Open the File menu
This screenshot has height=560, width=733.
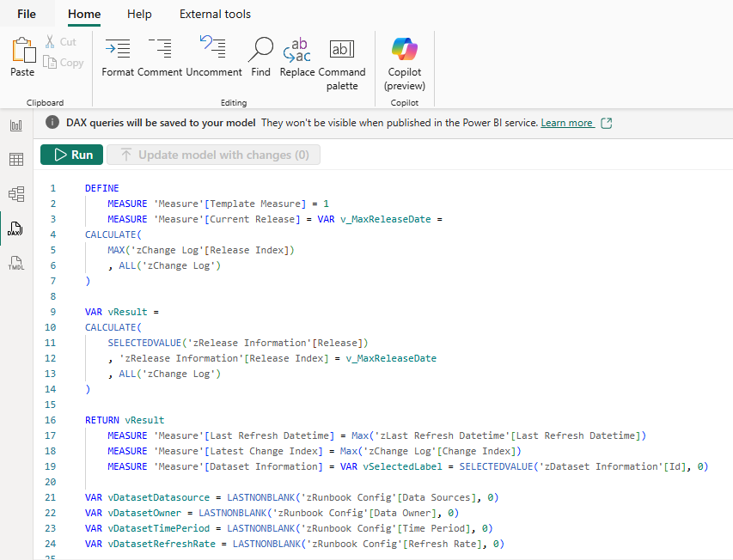pyautogui.click(x=27, y=14)
